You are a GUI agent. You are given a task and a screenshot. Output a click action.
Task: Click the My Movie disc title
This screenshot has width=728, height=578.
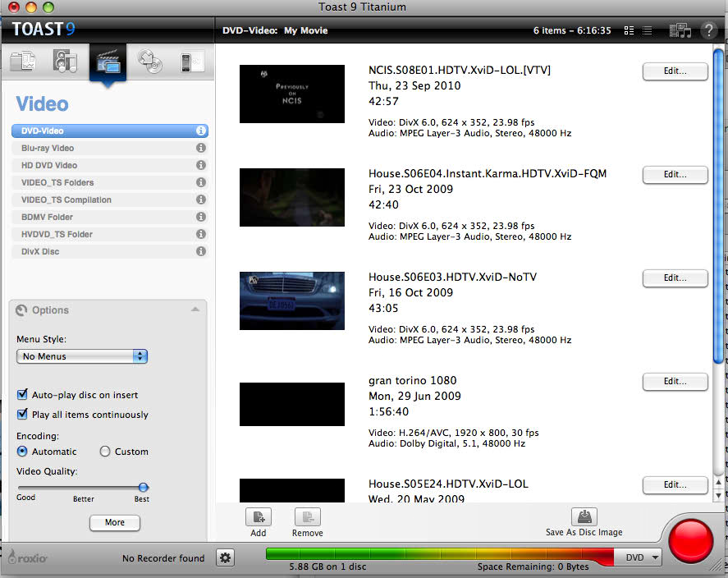306,30
